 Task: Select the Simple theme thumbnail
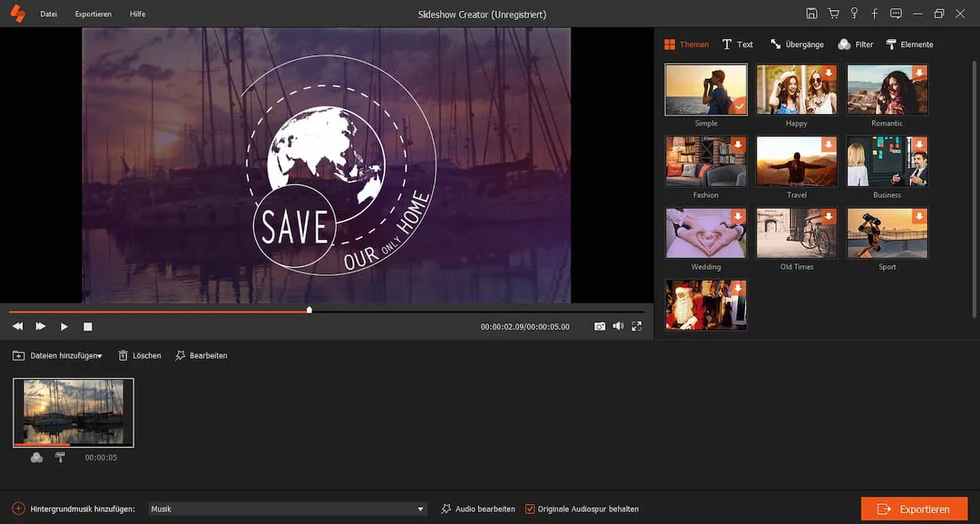tap(706, 90)
